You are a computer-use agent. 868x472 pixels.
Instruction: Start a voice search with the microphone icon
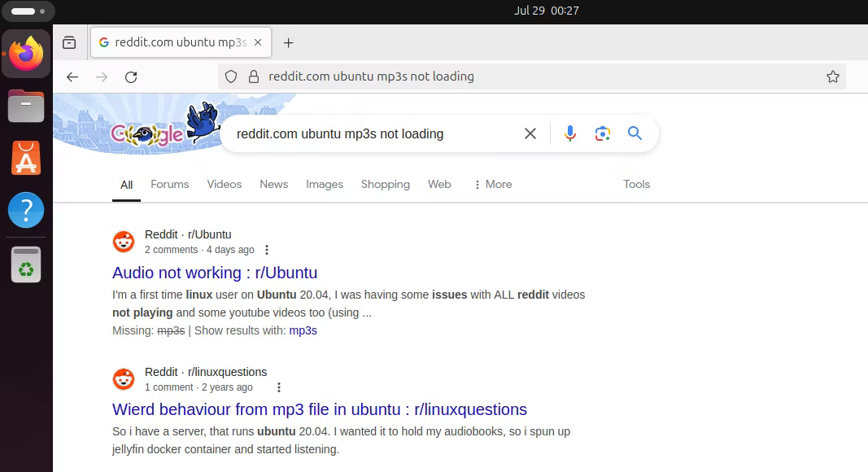(569, 133)
